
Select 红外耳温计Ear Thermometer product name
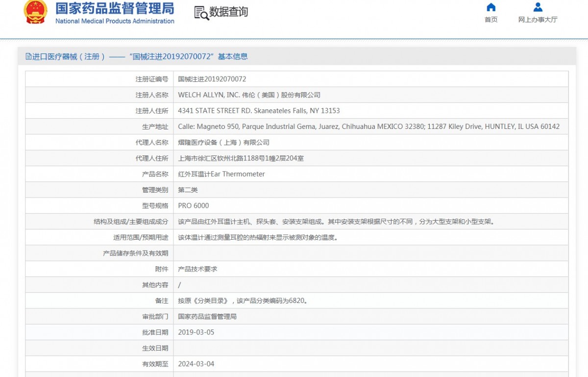coord(221,174)
